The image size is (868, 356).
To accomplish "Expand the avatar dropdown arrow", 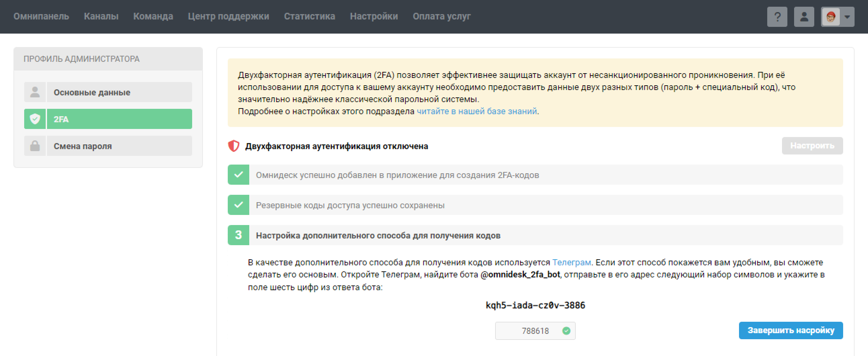I will [x=847, y=16].
